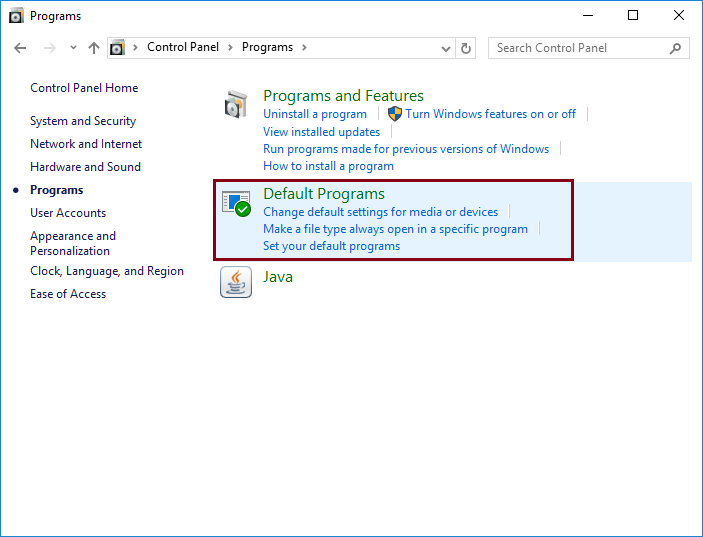Open System and Security category
Viewport: 703px width, 537px height.
[83, 121]
